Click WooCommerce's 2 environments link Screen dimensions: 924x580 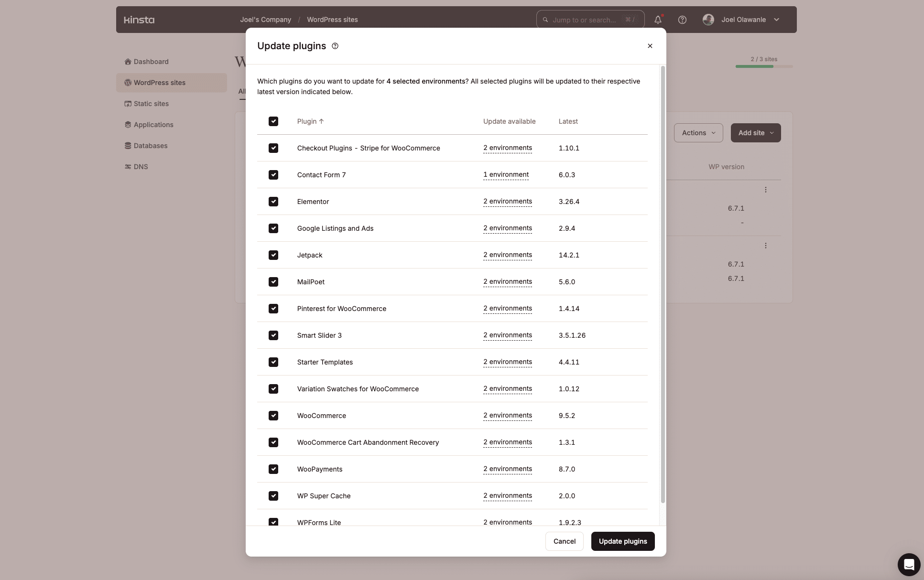507,416
